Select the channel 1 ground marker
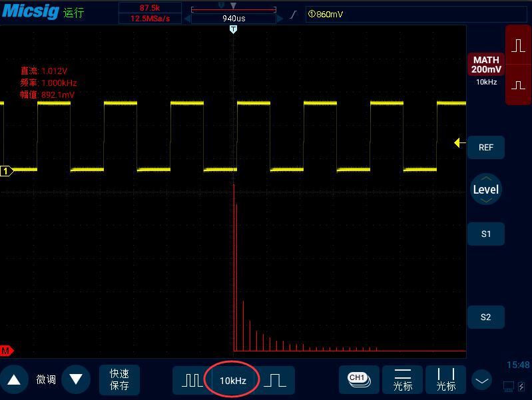The image size is (532, 400). tap(6, 171)
